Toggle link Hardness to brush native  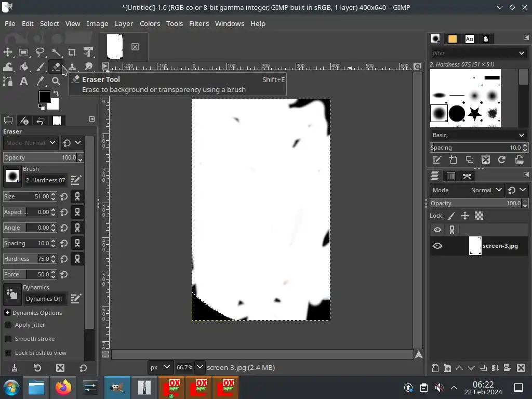pyautogui.click(x=77, y=259)
